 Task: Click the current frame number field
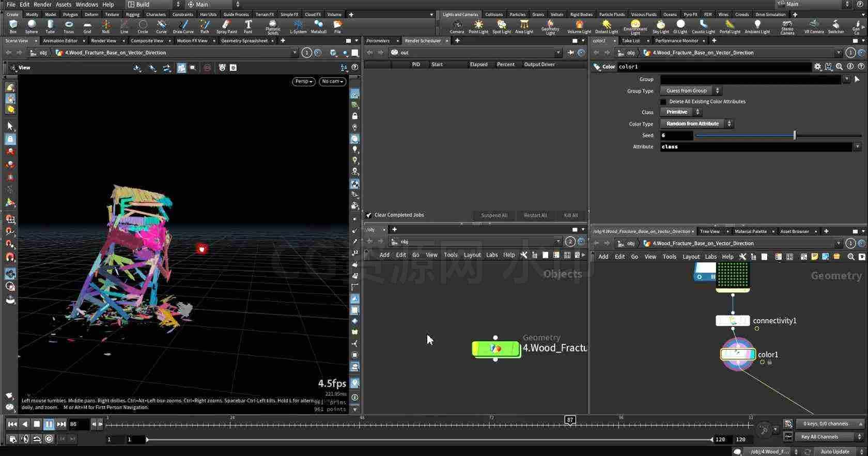79,424
